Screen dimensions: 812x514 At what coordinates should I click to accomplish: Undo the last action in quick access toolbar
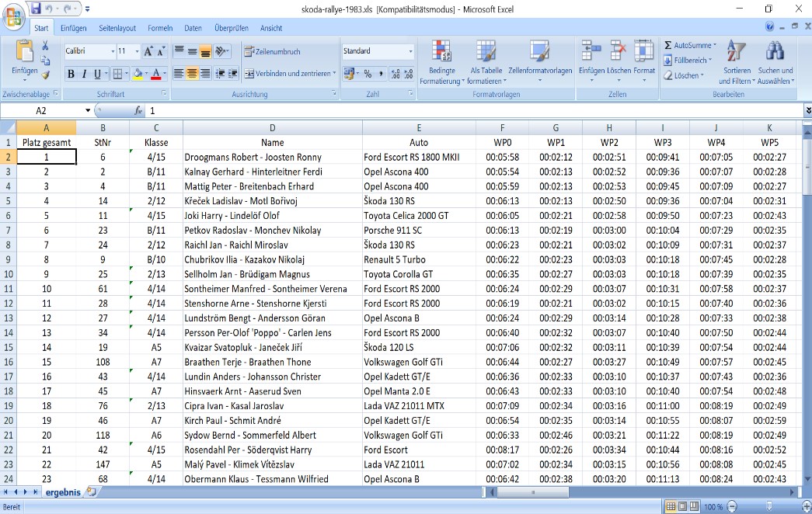(49, 9)
